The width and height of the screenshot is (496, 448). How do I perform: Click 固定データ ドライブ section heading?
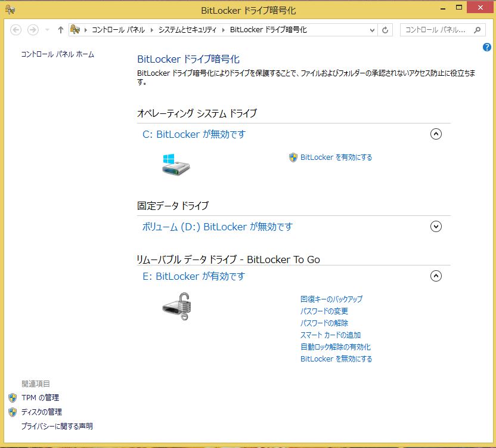click(x=173, y=206)
